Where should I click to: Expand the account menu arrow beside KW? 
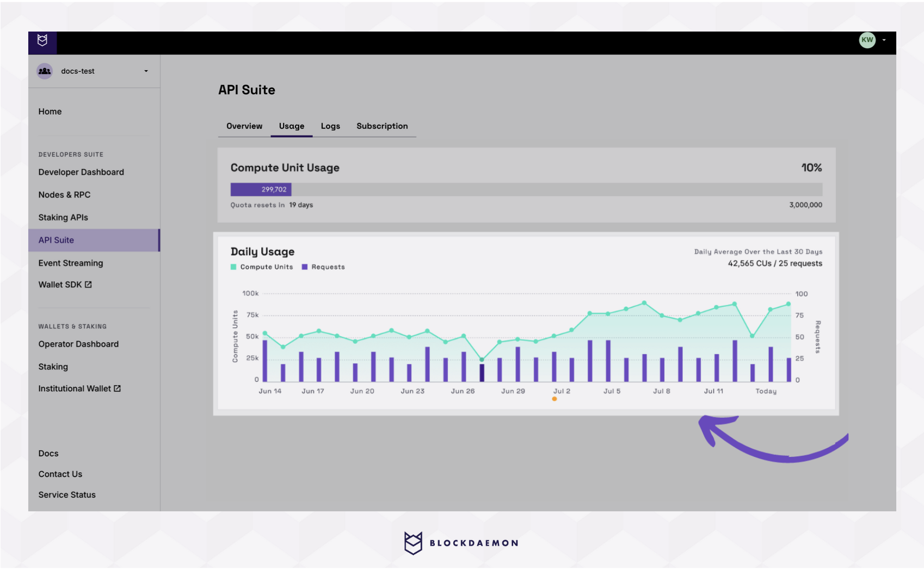coord(884,40)
